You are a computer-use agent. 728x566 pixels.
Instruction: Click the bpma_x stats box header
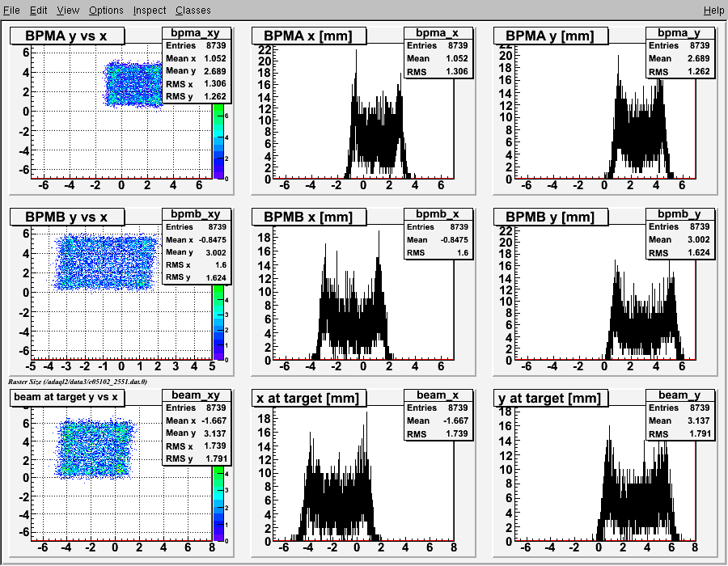point(438,33)
